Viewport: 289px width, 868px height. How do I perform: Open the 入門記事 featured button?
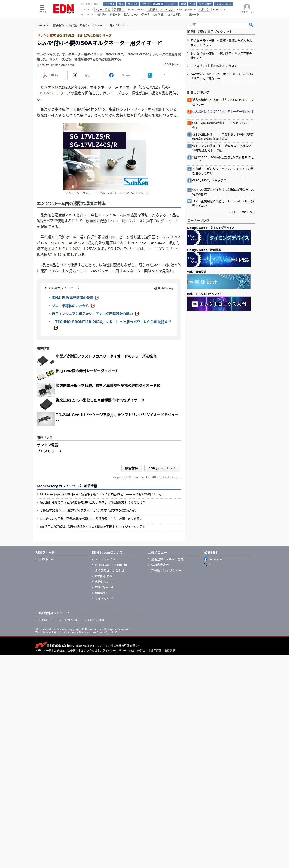[153, 9]
